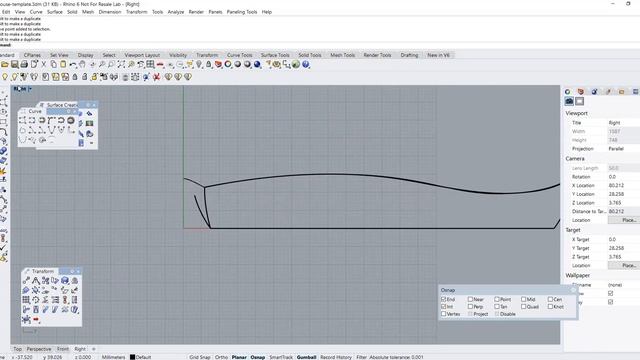
Task: Click the blue sphere icon in Transform palette
Action: [x=65, y=281]
